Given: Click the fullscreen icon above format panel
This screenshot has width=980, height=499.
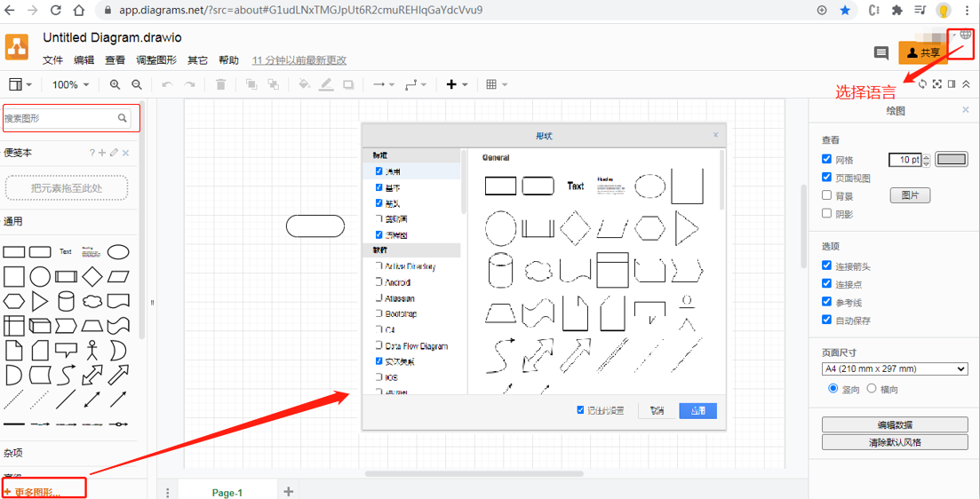Looking at the screenshot, I should click(936, 84).
